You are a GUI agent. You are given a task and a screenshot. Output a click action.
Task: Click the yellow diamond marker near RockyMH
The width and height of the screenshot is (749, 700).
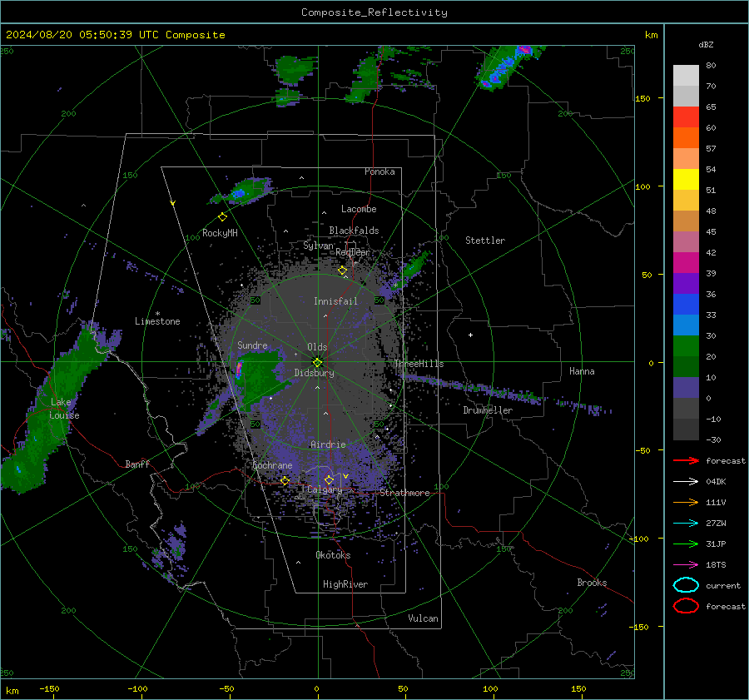coord(222,217)
